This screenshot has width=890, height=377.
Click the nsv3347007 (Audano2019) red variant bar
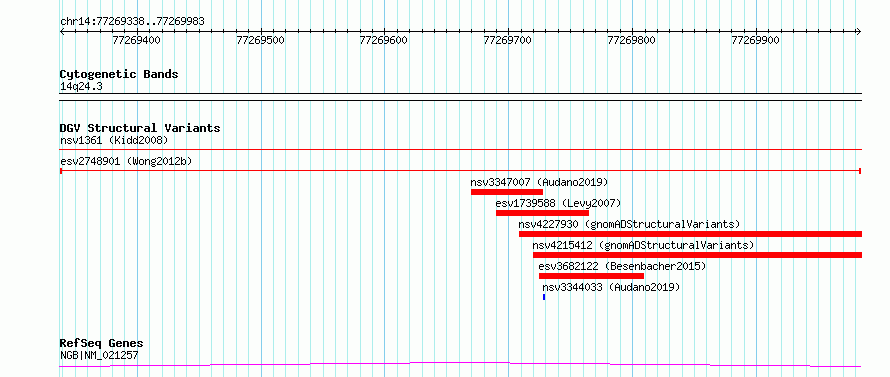(507, 192)
